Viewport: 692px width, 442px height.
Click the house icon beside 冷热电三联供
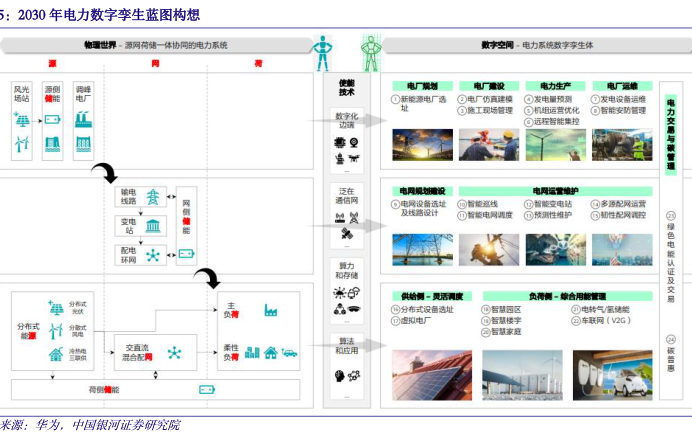pos(56,354)
